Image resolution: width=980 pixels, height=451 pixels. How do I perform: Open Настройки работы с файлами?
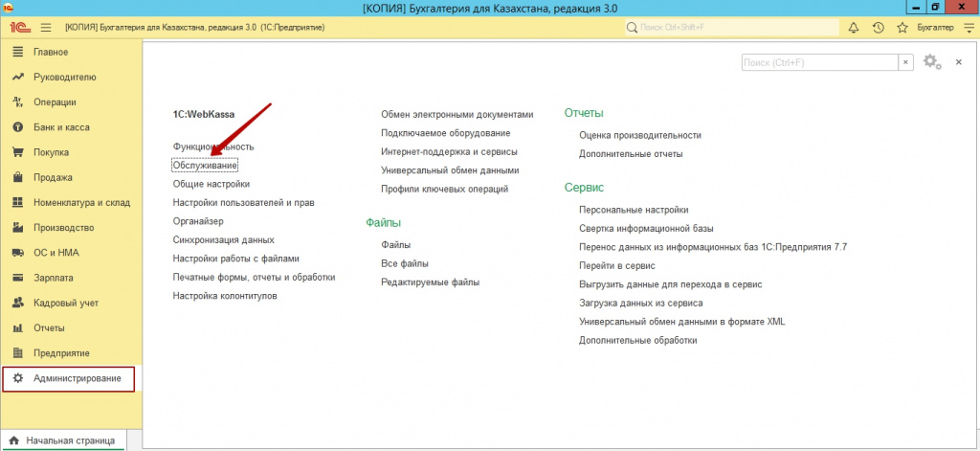tap(236, 259)
